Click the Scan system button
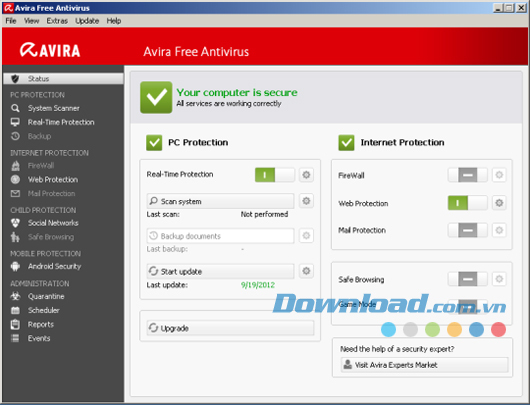Viewport: 530px width, 405px height. coord(220,201)
